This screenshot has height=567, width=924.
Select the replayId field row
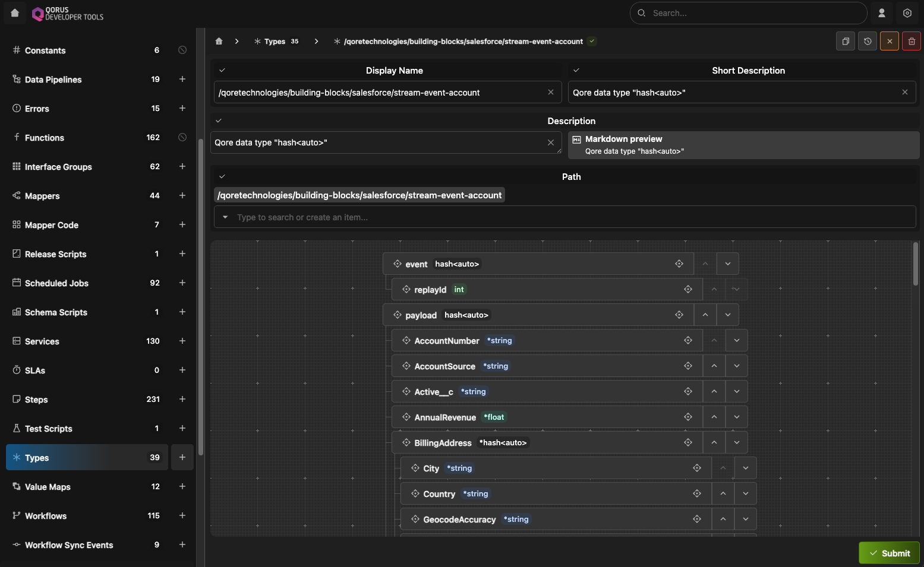[x=547, y=289]
